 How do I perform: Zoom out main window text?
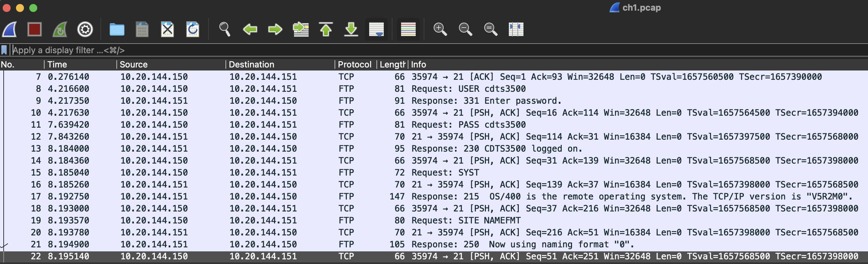tap(465, 29)
